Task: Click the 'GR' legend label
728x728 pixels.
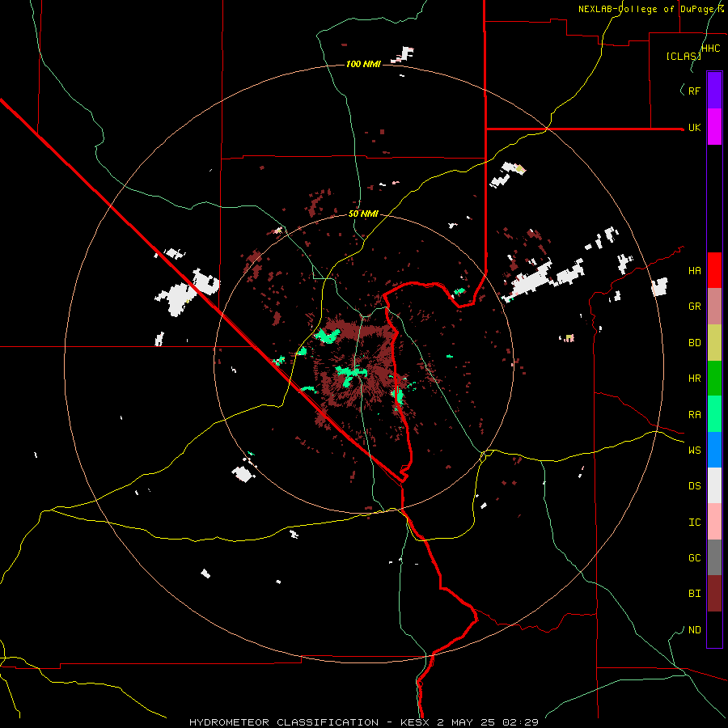Action: click(694, 307)
